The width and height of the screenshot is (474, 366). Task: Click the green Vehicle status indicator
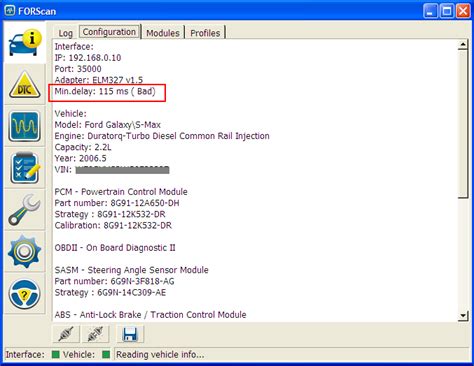point(106,354)
